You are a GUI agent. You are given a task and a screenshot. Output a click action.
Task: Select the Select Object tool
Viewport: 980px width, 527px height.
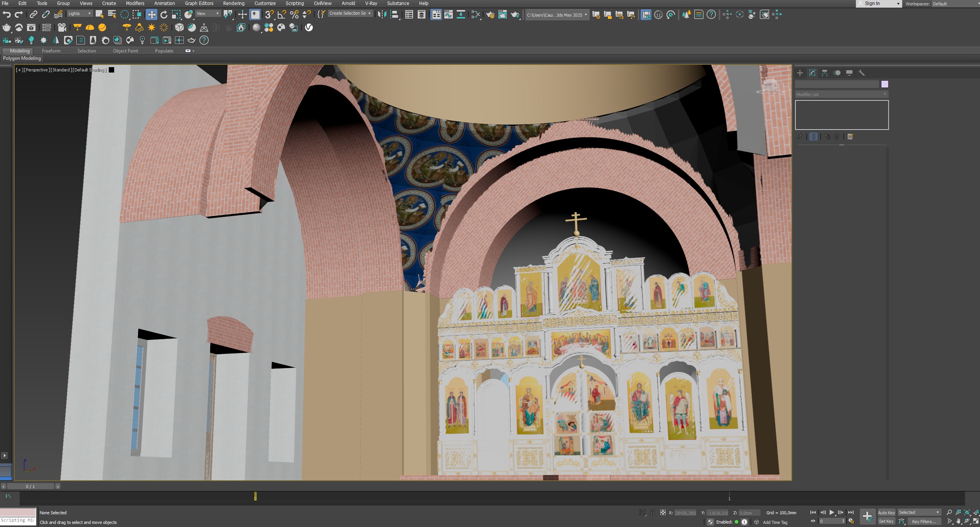100,15
